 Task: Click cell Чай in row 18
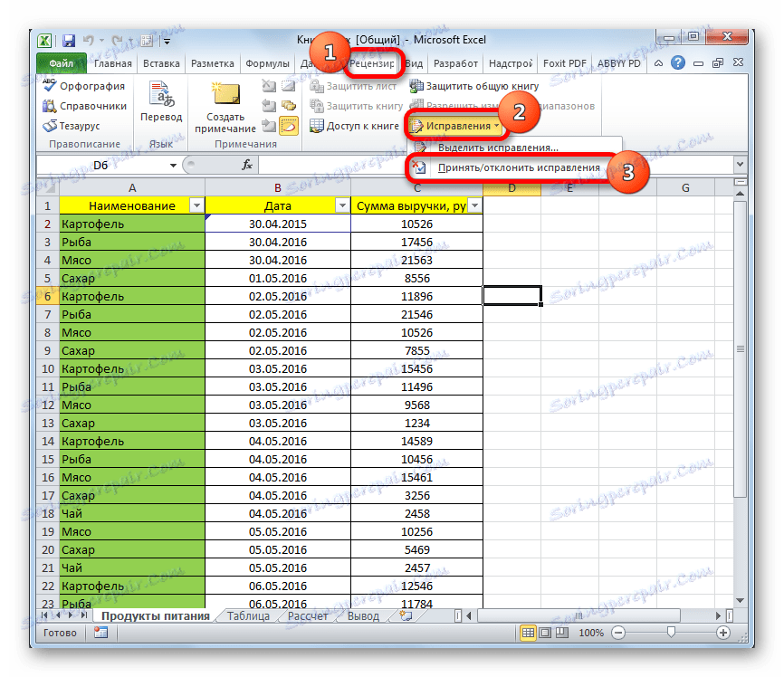coord(132,513)
